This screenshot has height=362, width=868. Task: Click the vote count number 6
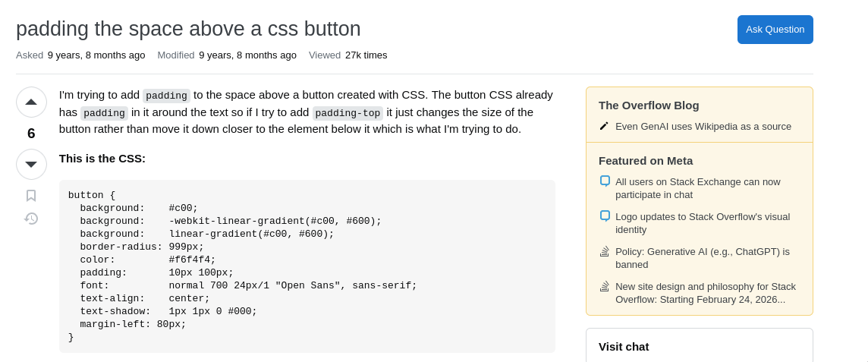pos(31,134)
